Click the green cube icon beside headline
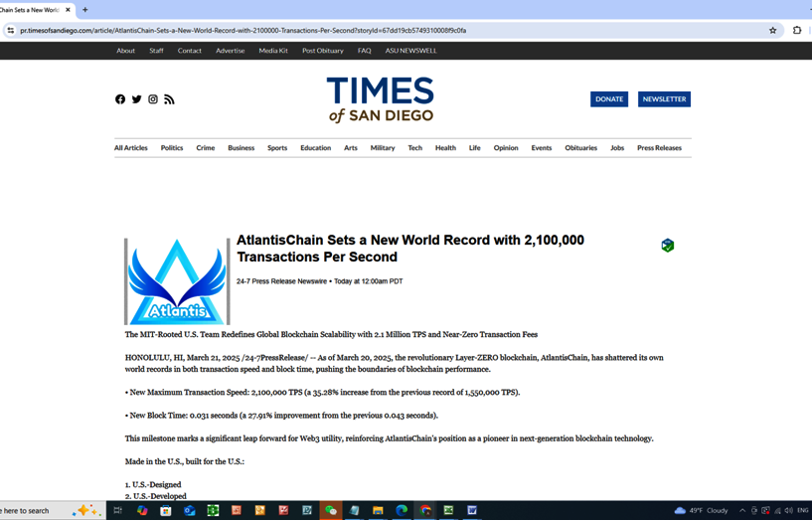 pyautogui.click(x=667, y=246)
